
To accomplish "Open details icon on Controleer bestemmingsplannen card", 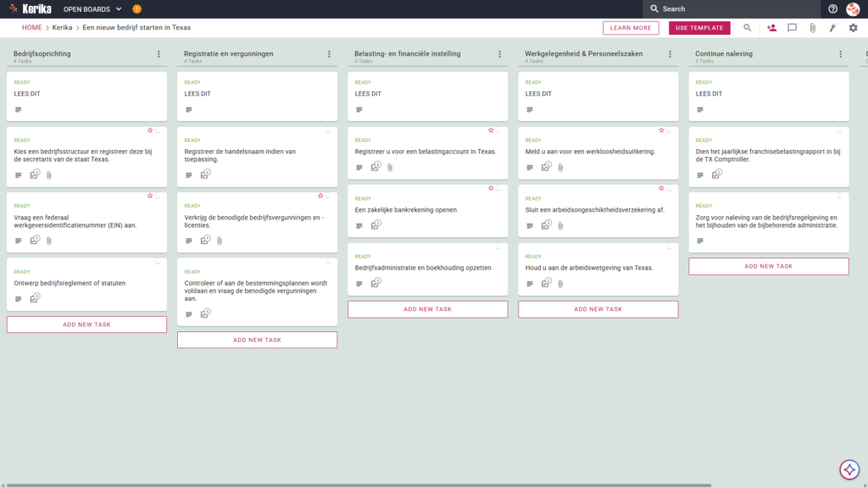I will tap(189, 314).
